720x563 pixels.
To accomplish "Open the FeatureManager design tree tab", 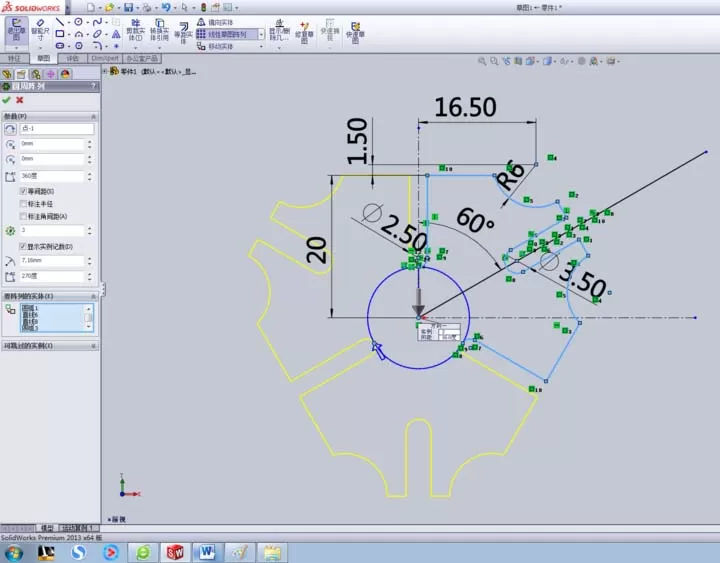I will (7, 74).
